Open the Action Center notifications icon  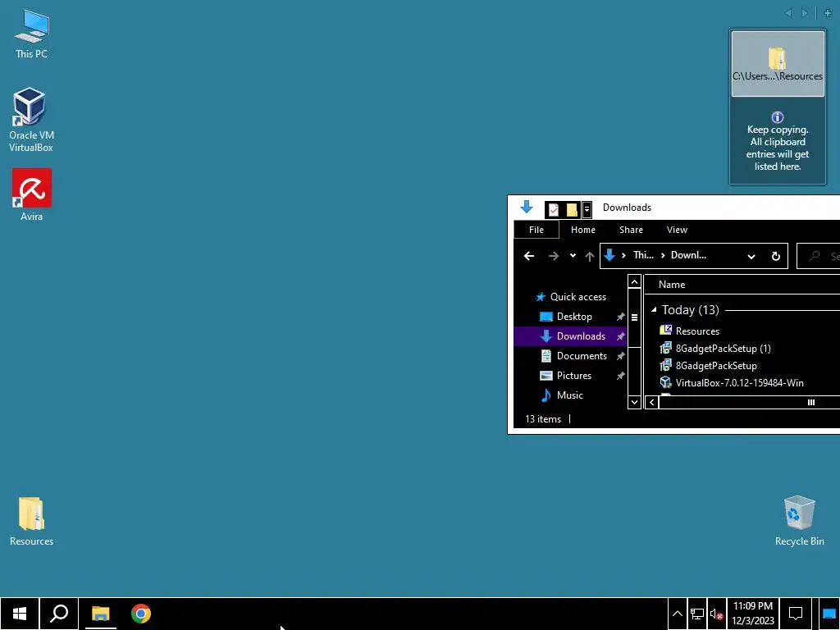(x=796, y=614)
